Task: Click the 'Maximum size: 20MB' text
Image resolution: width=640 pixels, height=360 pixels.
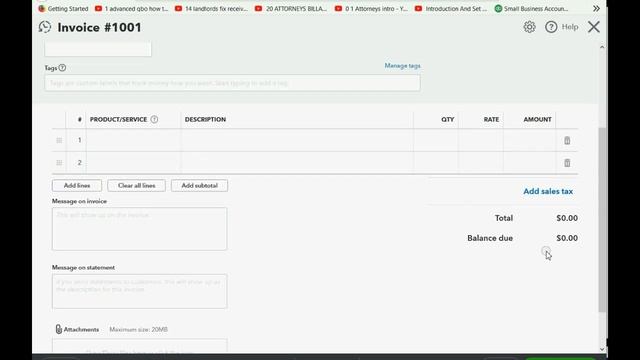Action: 138,329
